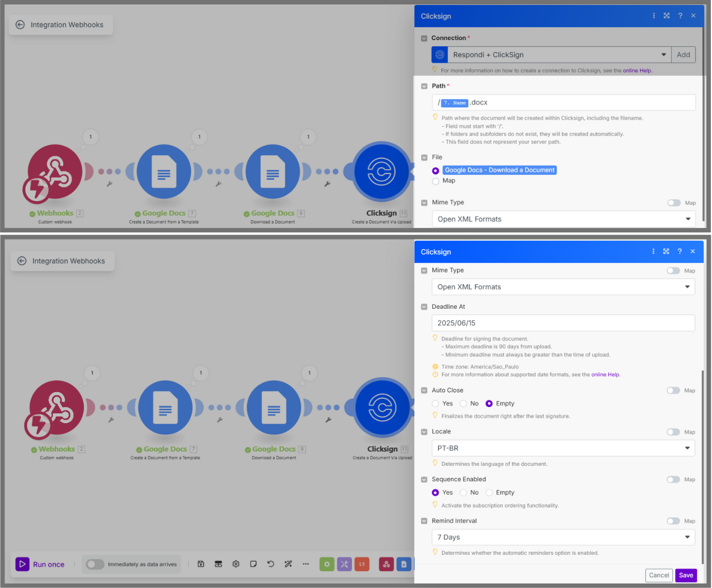Open help question mark in lower Clicksign header
The image size is (712, 588).
680,251
